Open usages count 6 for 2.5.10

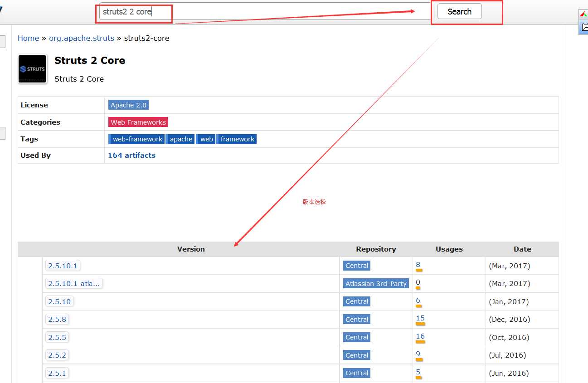point(418,301)
